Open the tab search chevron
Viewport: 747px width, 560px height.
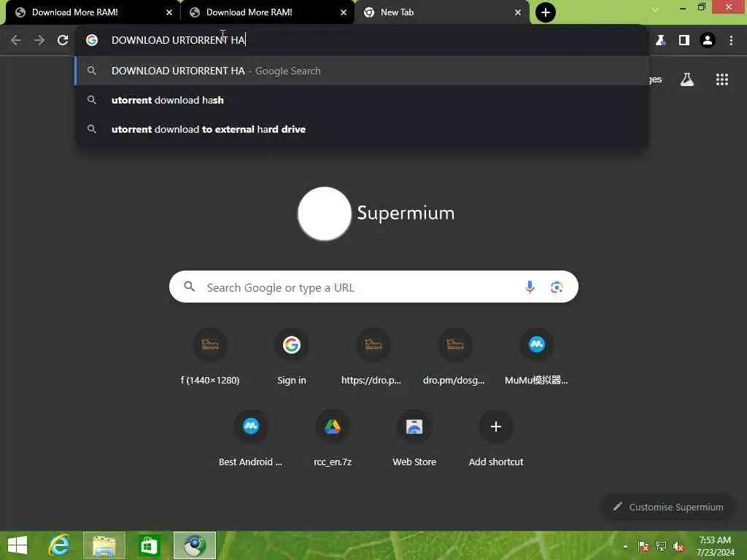pos(655,9)
